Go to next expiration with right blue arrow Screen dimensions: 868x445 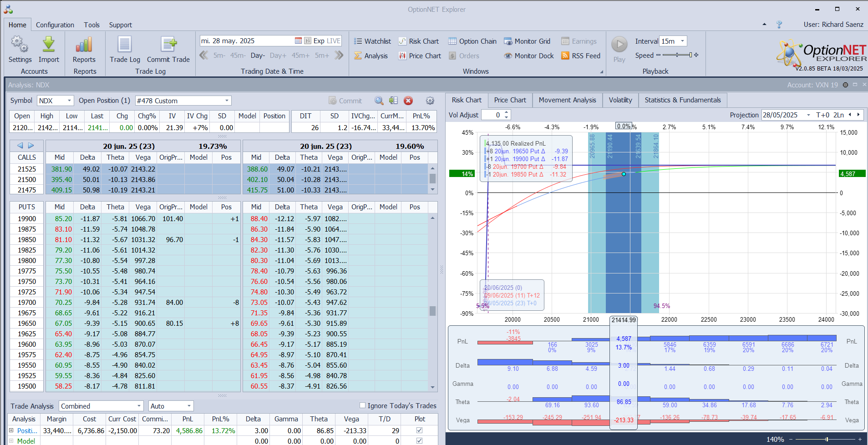click(31, 146)
